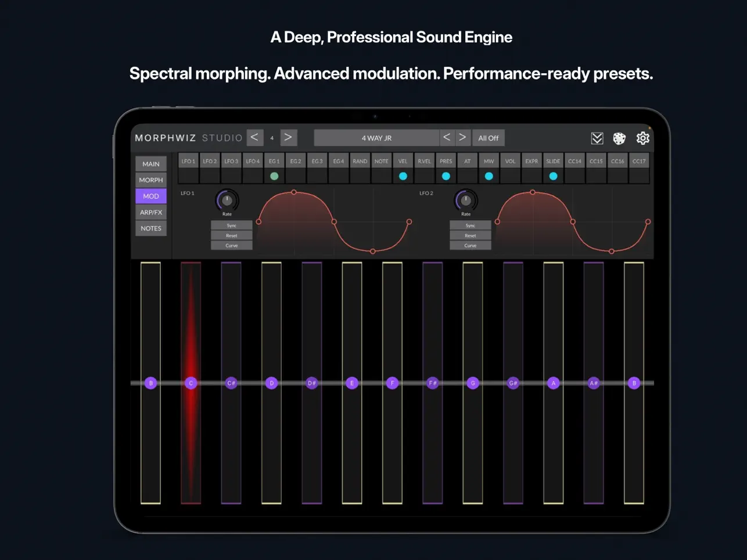Viewport: 747px width, 560px height.
Task: Select the AT modulation source
Action: coord(468,161)
